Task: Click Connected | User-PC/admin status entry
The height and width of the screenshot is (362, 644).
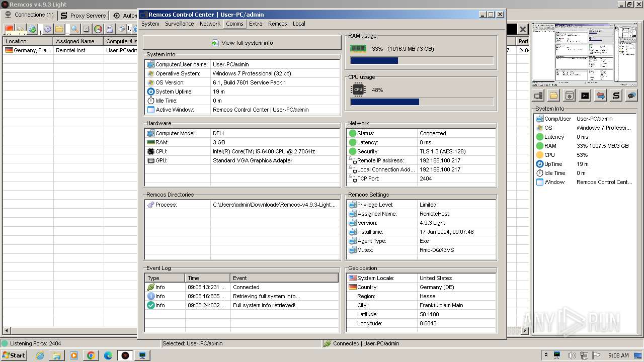Action: click(x=366, y=343)
